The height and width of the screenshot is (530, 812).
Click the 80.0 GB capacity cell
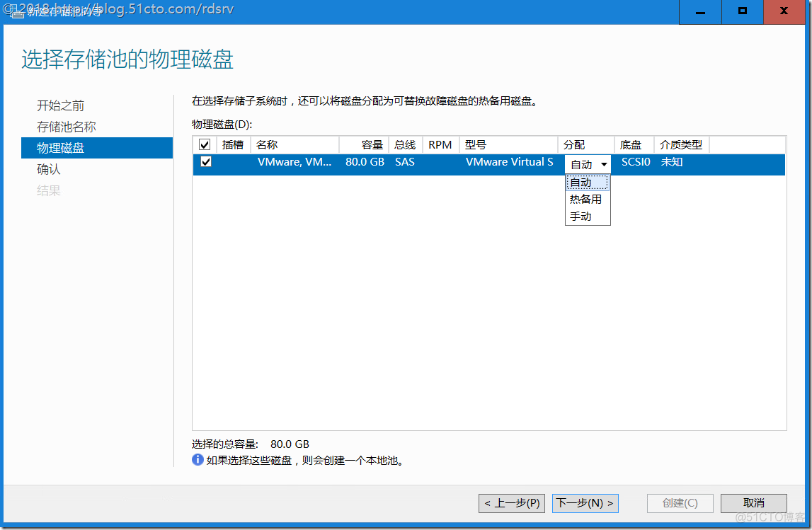click(365, 162)
